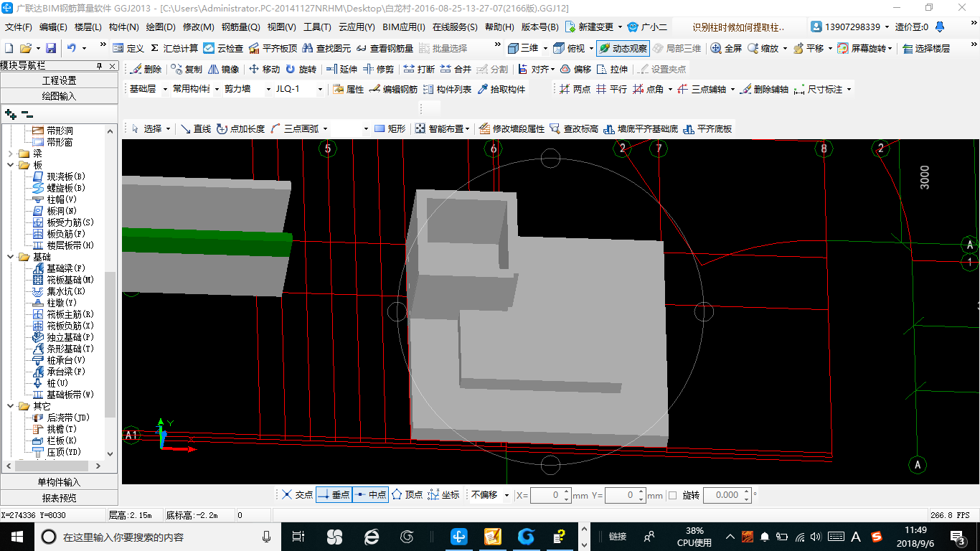Select the 矩形 rectangle drawing tool
Screen dimensions: 980x551
(x=390, y=129)
